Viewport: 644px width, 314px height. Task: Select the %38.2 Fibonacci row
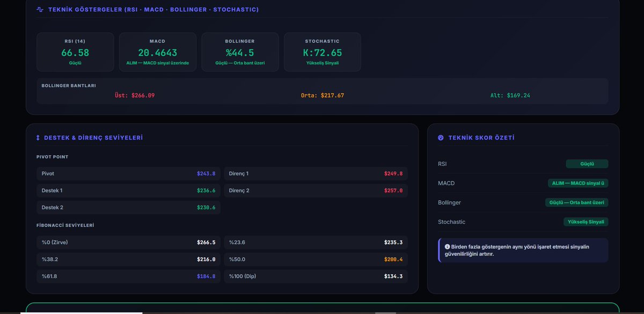(128, 259)
